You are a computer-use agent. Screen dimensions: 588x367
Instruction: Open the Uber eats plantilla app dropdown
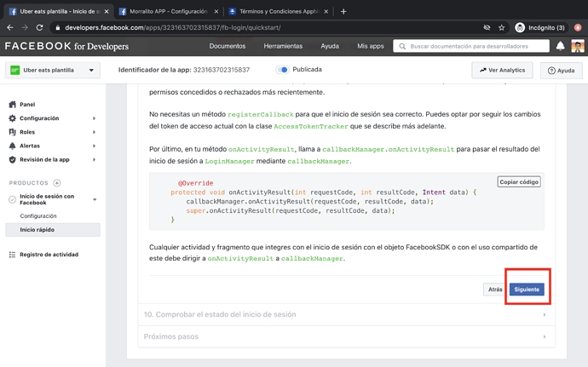tap(54, 71)
